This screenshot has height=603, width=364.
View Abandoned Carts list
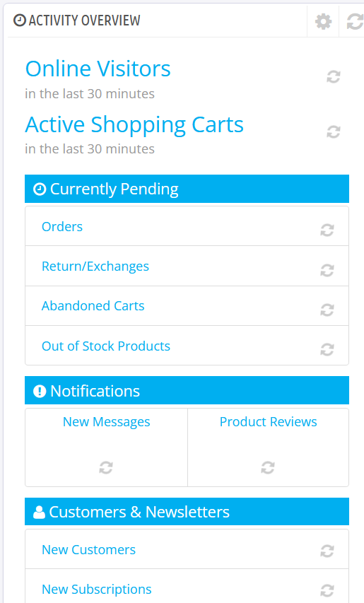pyautogui.click(x=93, y=305)
